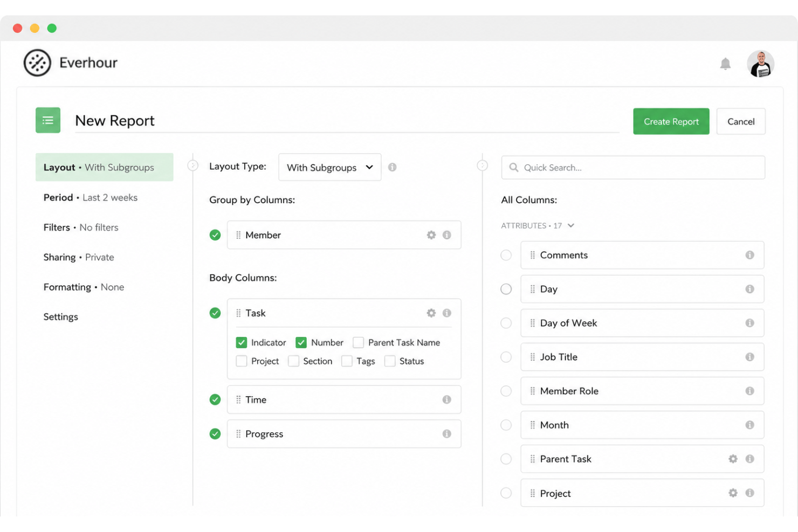798x532 pixels.
Task: Open info for Layout Type
Action: pos(392,167)
